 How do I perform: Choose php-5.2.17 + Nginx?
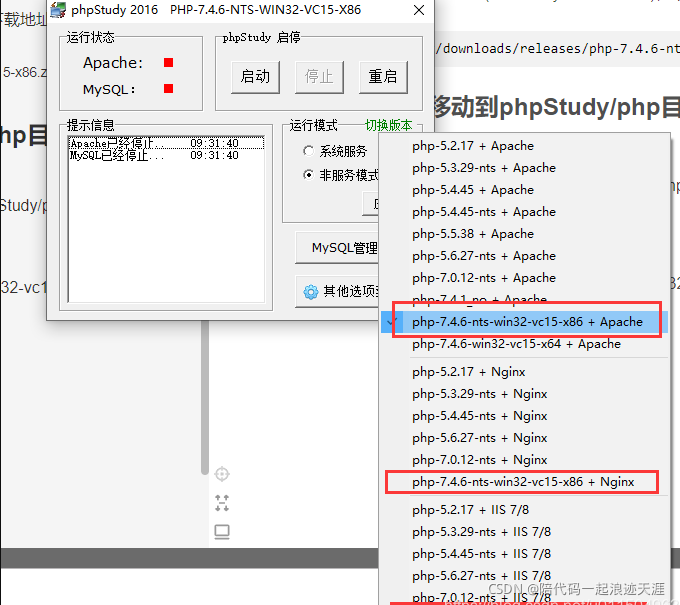(x=525, y=372)
